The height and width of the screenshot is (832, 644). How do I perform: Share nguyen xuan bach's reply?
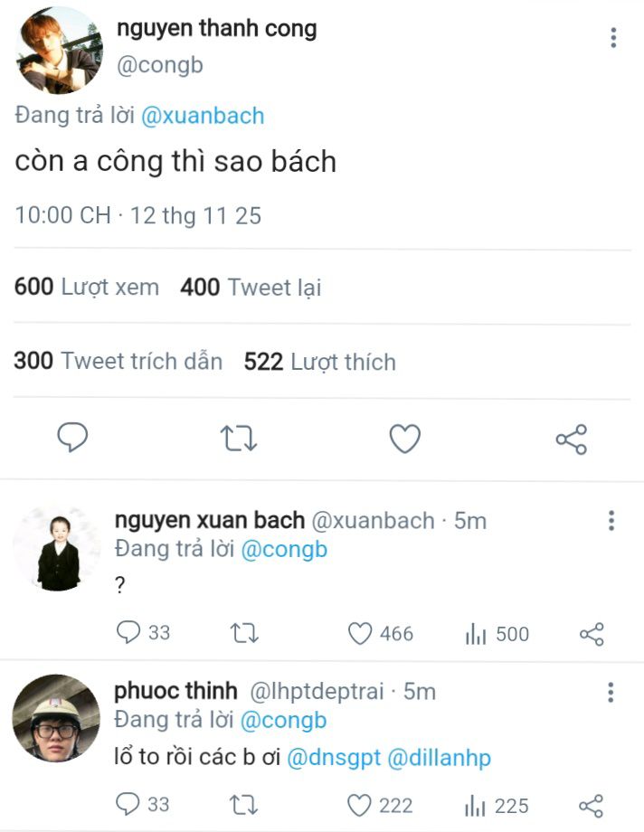(x=591, y=634)
